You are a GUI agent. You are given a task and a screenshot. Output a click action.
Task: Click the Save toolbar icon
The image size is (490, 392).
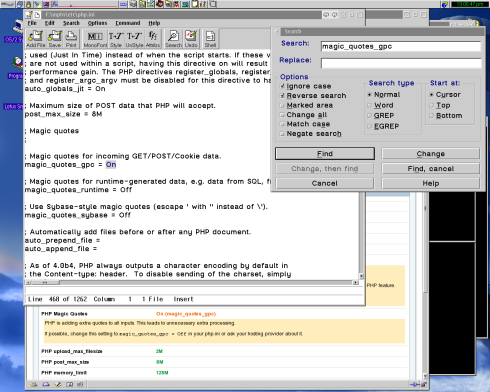point(55,39)
